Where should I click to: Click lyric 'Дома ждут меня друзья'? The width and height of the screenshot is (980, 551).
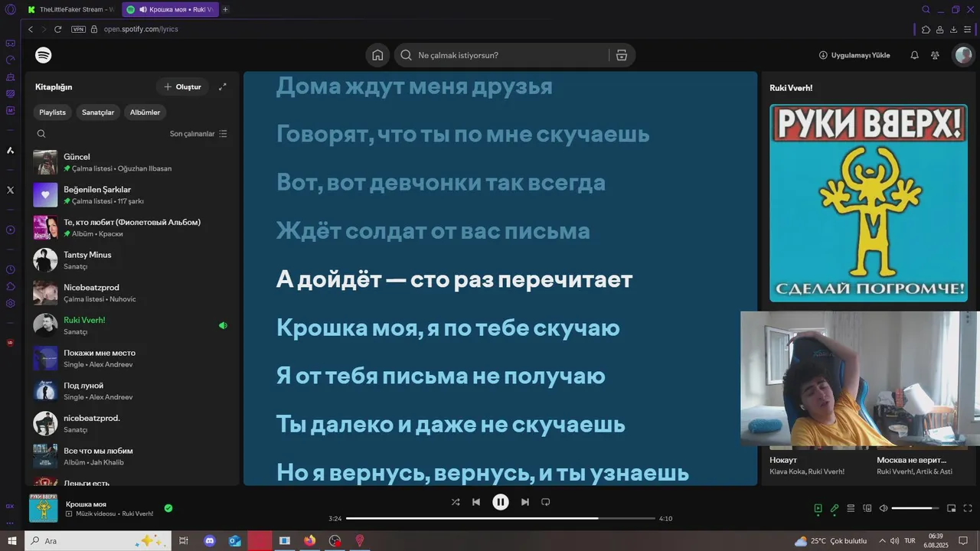click(413, 86)
